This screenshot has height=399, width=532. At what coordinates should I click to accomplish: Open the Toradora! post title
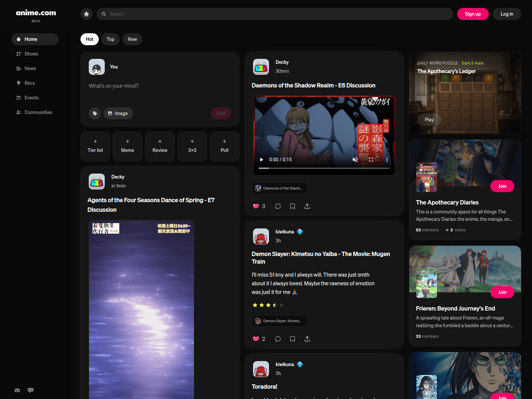[264, 387]
